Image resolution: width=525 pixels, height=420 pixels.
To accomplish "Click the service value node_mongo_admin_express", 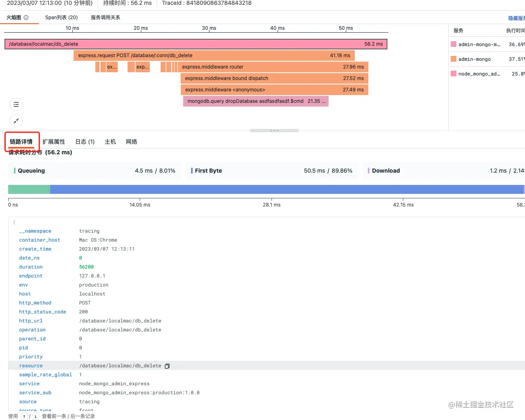I will (x=114, y=384).
